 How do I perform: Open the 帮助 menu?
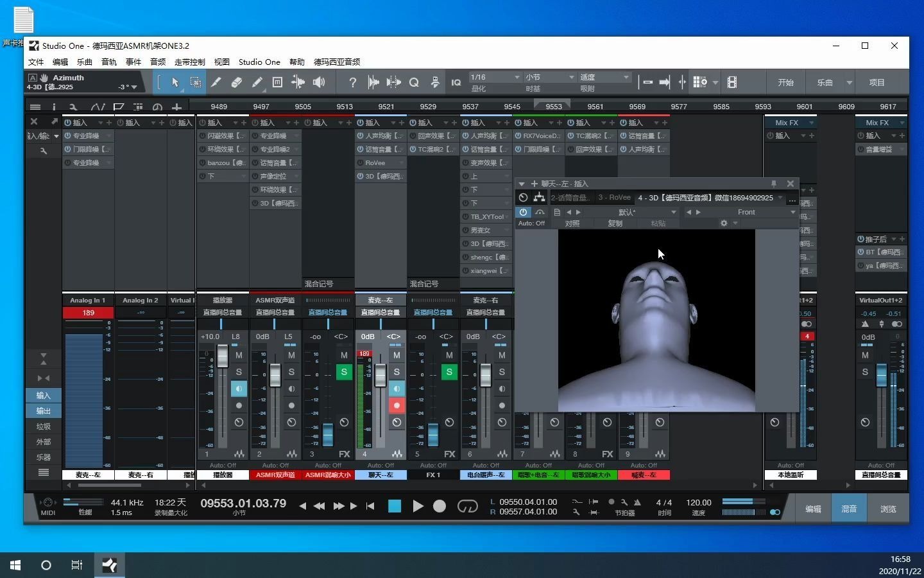[297, 62]
